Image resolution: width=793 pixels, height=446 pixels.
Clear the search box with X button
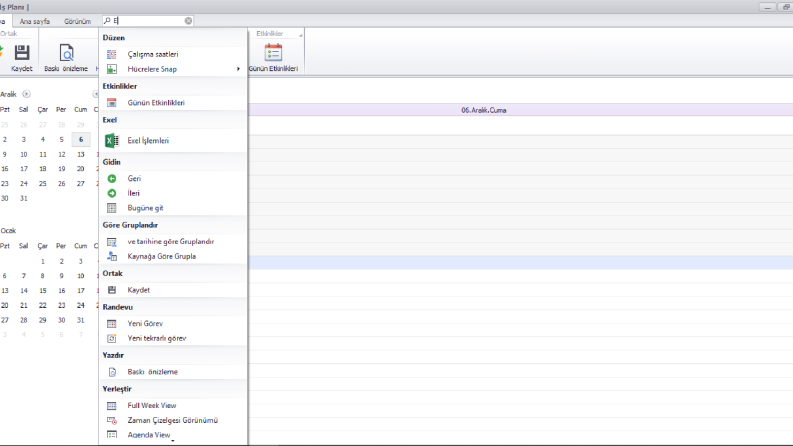188,21
